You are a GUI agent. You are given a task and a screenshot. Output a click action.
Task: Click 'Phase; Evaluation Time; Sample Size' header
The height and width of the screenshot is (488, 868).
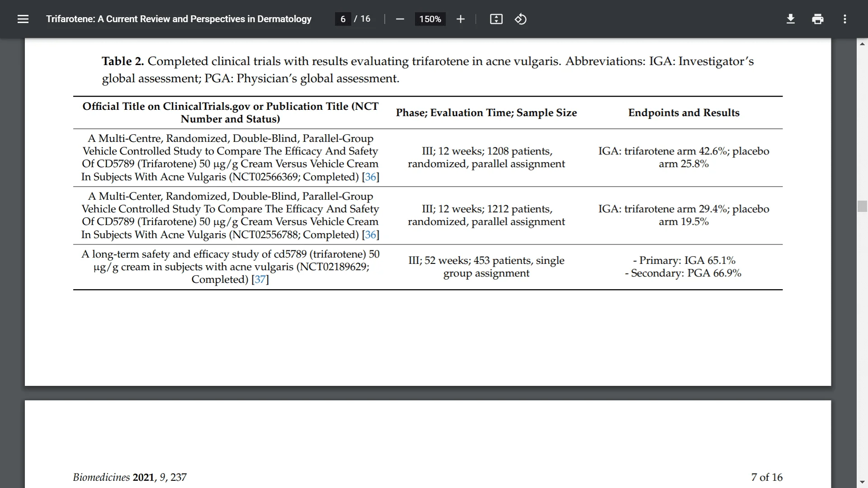click(486, 113)
